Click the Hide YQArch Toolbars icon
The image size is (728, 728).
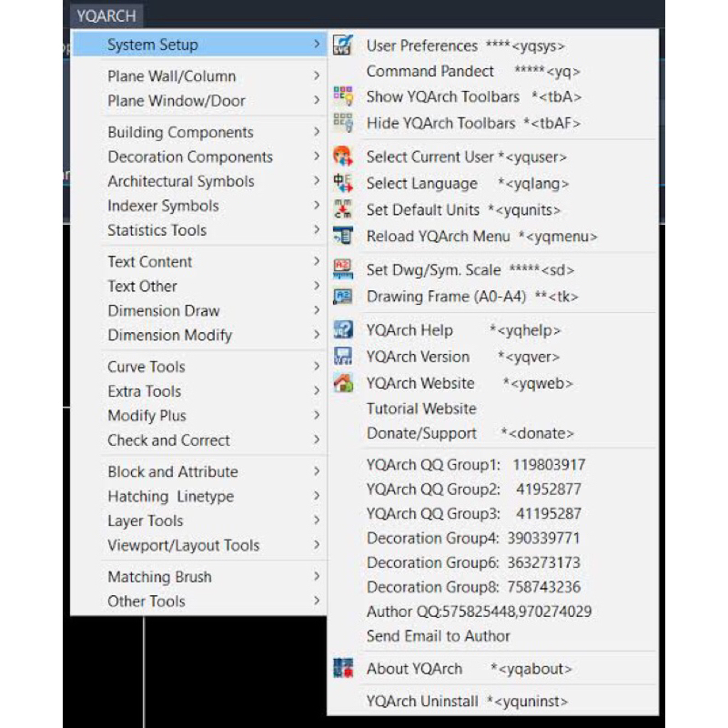343,123
